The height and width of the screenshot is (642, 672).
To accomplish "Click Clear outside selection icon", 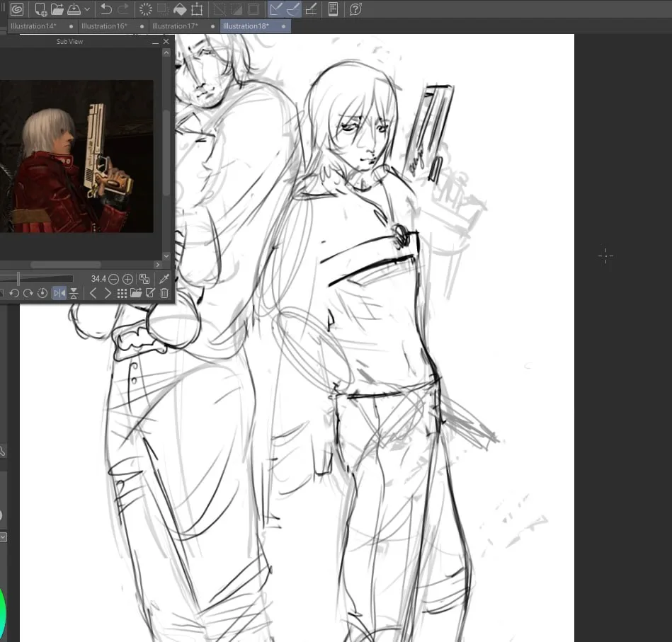I will 163,9.
